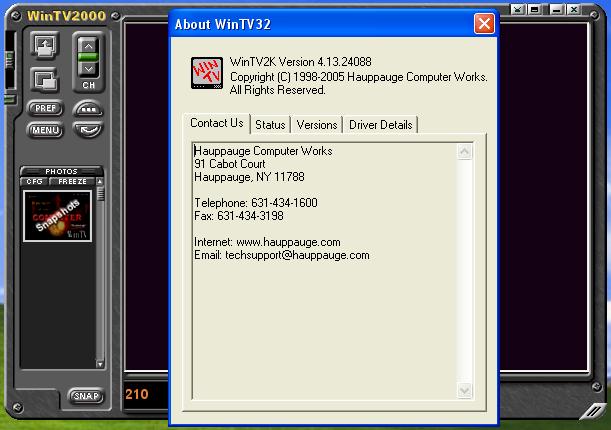The width and height of the screenshot is (611, 430).
Task: Click the text 'Internet: www.hauppauge.com'
Action: (x=267, y=242)
